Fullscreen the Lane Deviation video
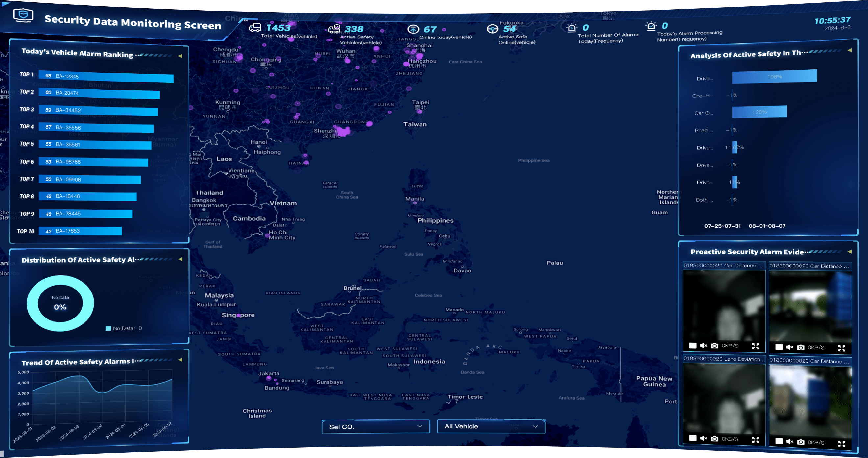Image resolution: width=868 pixels, height=458 pixels. 756,440
